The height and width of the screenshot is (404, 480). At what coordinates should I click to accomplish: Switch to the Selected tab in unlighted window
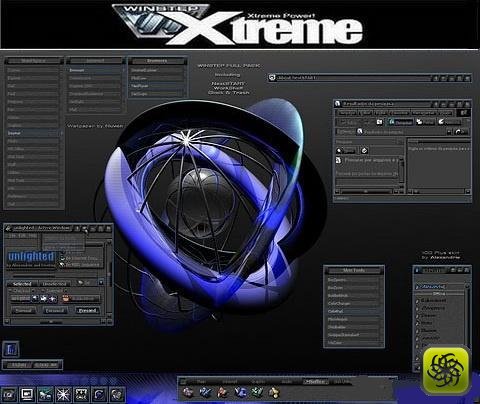pos(22,284)
